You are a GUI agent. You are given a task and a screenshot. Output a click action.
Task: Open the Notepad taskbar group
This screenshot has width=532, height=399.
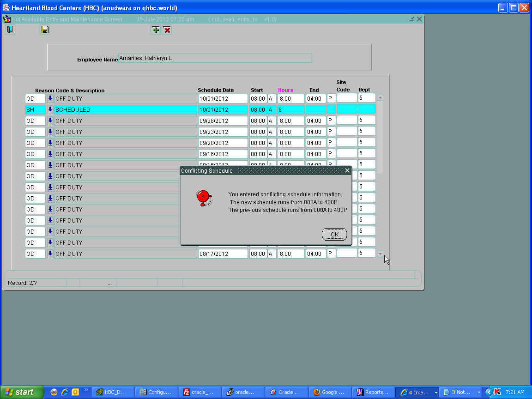[460, 392]
